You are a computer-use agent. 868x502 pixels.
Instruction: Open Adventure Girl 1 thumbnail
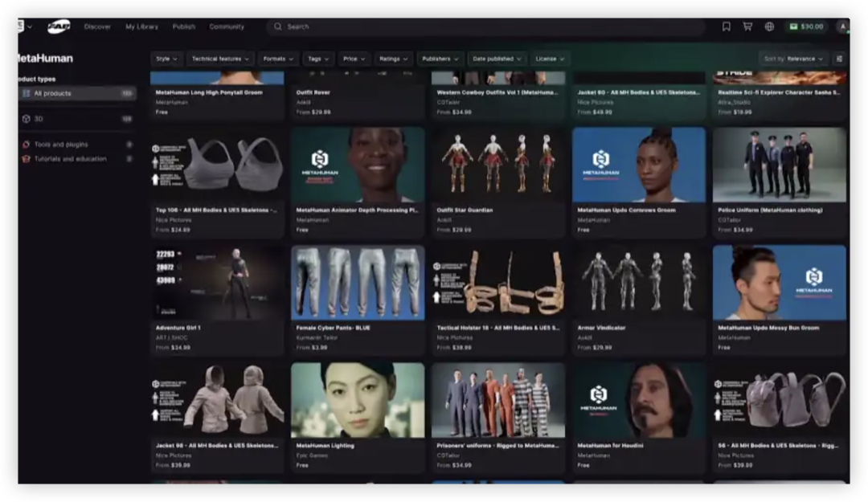coord(217,283)
